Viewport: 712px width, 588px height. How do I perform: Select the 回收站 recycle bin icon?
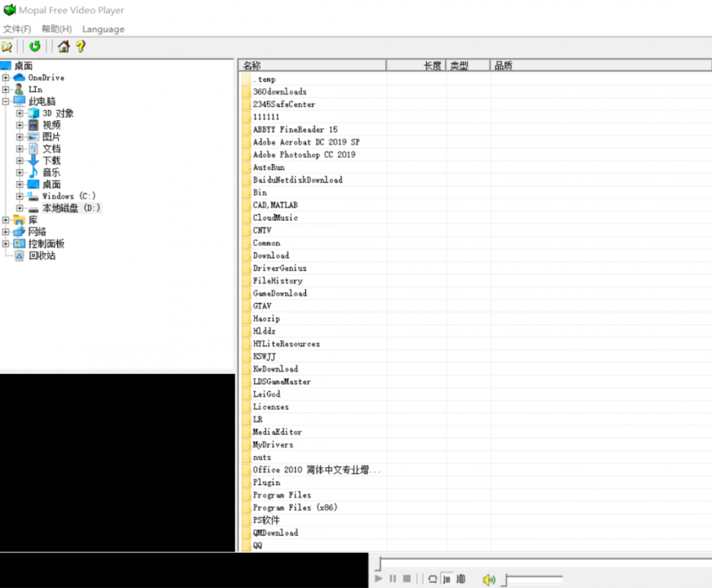(x=19, y=256)
